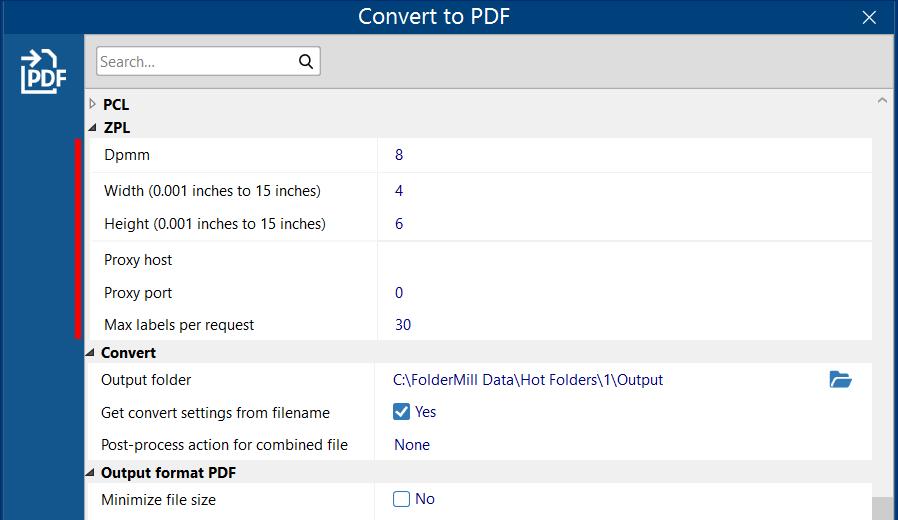
Task: Close the Convert to PDF dialog
Action: (x=869, y=18)
